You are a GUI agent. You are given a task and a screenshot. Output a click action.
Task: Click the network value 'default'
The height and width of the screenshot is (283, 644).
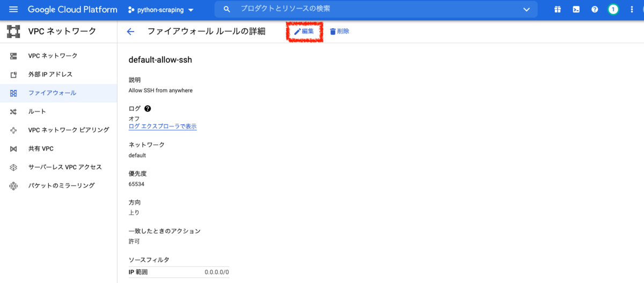137,155
